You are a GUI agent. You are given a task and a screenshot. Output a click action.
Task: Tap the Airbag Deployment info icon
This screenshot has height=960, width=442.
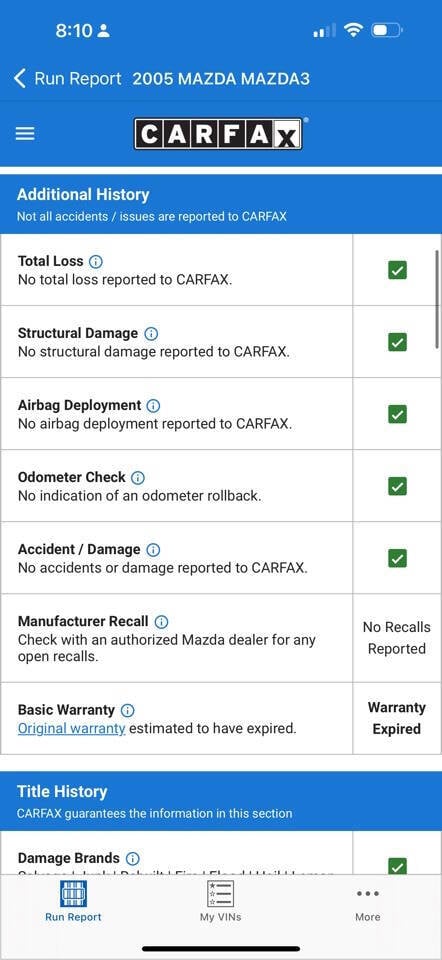tap(154, 405)
